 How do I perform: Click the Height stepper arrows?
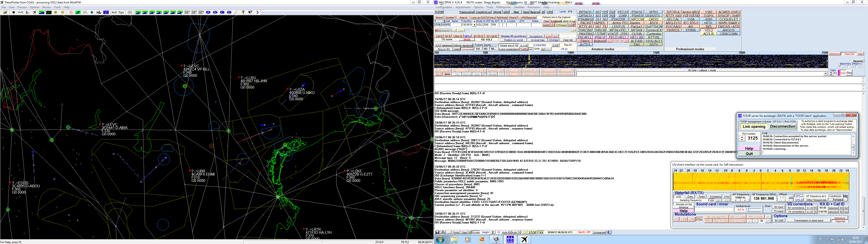click(493, 232)
